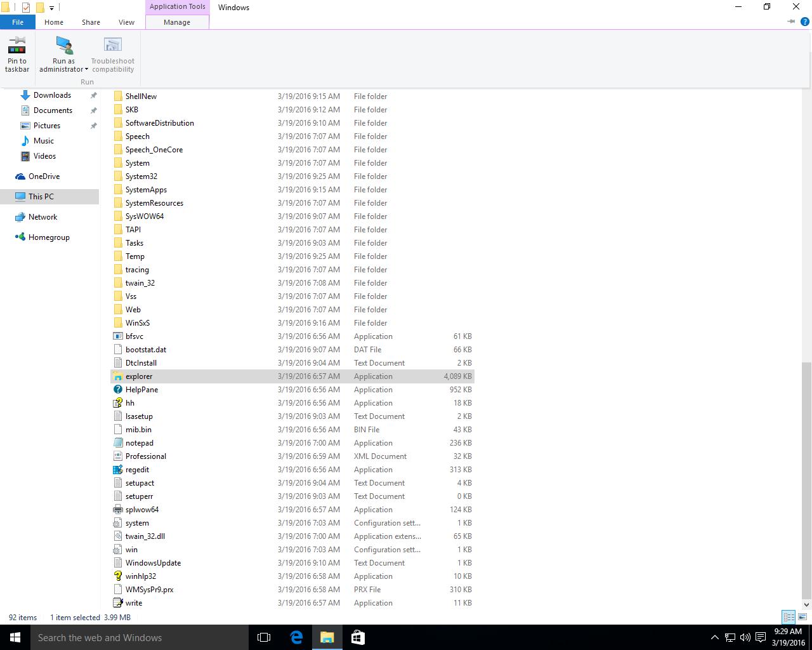This screenshot has height=650, width=812.
Task: Click the ribbon help question mark icon
Action: (804, 22)
